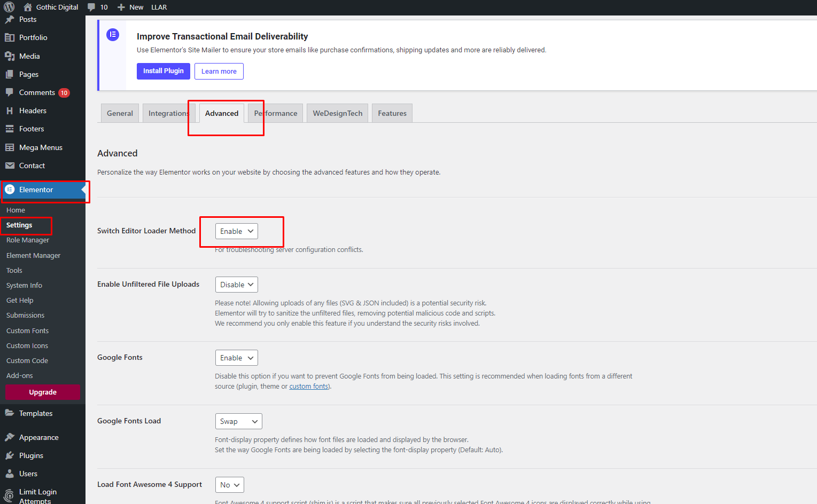Click the Switch Editor Loader Method label
This screenshot has height=504, width=817.
[x=146, y=231]
